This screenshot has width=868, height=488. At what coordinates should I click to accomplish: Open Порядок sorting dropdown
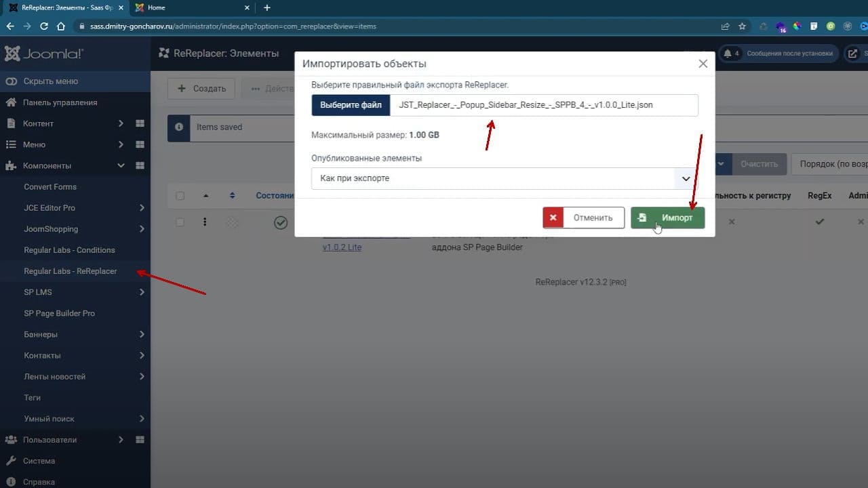pos(829,164)
